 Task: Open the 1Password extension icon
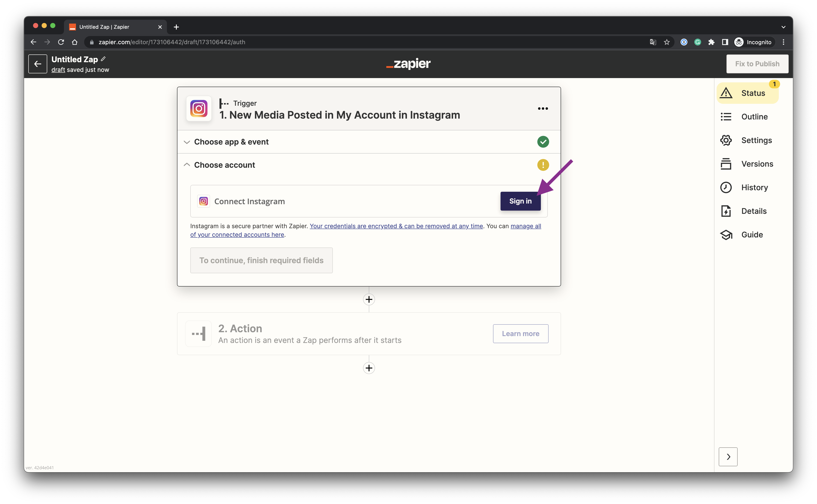(684, 42)
